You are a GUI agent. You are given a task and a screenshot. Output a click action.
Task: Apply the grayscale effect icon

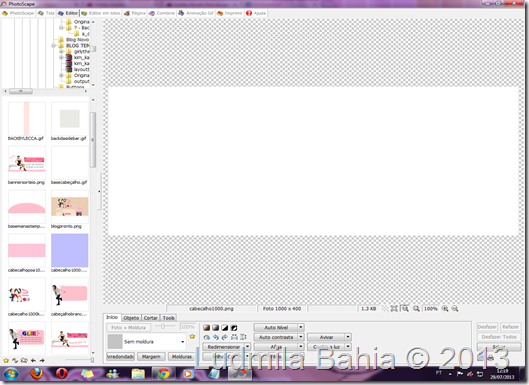[216, 327]
